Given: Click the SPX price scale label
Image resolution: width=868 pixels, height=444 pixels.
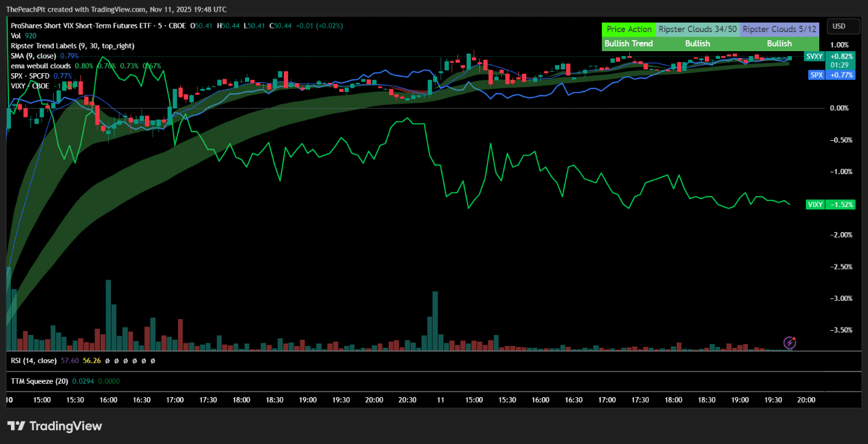Looking at the screenshot, I should [x=816, y=75].
